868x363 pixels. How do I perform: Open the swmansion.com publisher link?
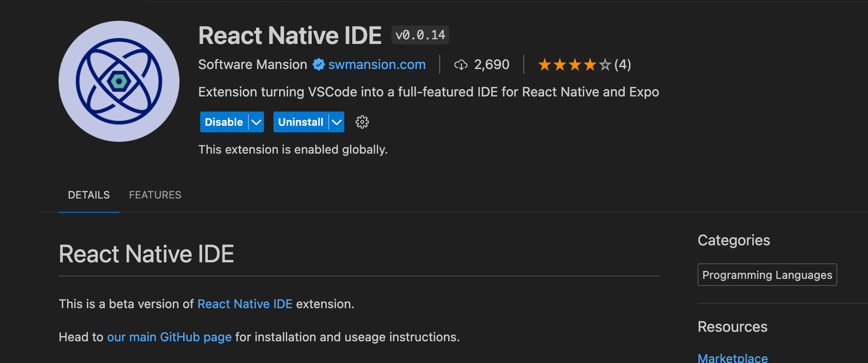point(377,64)
